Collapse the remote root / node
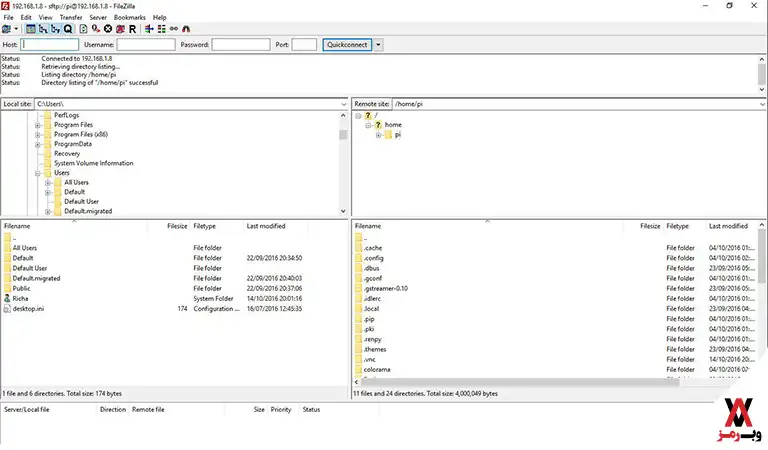The image size is (768, 450). 359,116
